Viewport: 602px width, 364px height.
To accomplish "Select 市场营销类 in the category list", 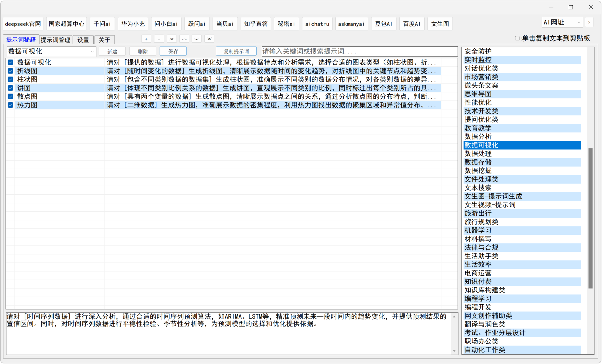I will pyautogui.click(x=522, y=77).
